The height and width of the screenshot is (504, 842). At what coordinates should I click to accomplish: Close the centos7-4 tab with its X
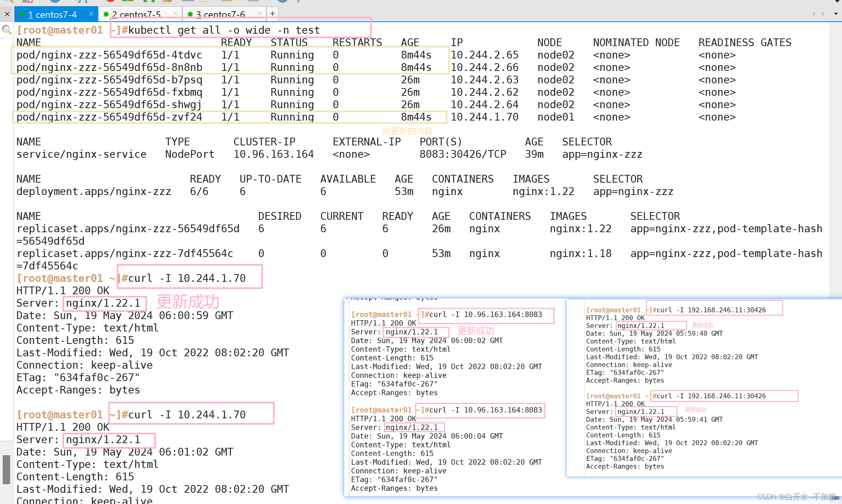click(x=91, y=14)
